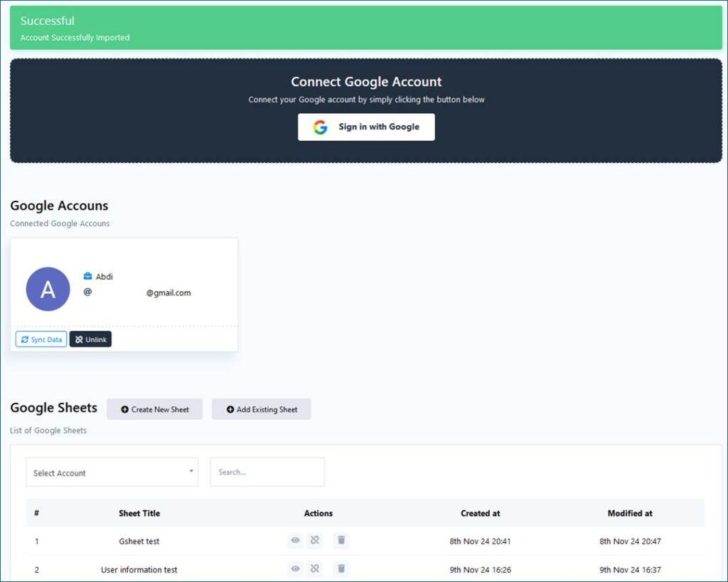Focus the Search input field
Viewport: 728px width, 582px height.
[267, 472]
